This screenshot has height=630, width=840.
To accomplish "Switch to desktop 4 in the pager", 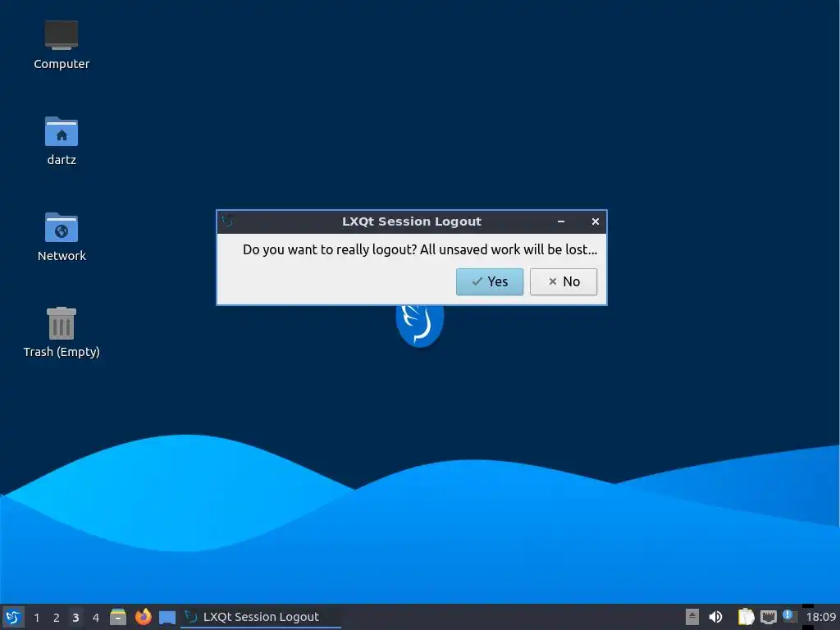I will (96, 618).
